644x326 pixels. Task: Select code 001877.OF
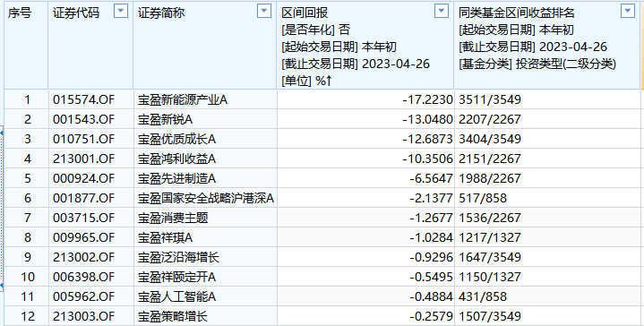(x=83, y=198)
